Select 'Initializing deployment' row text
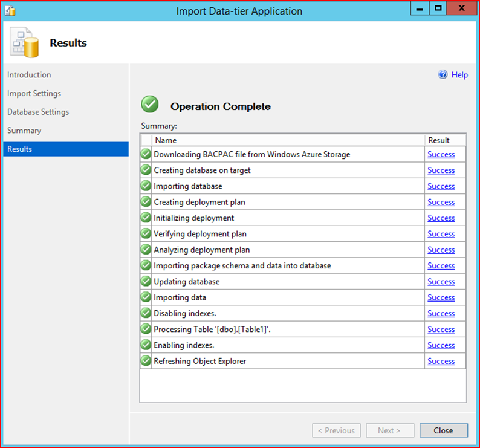Image resolution: width=480 pixels, height=448 pixels. (194, 218)
